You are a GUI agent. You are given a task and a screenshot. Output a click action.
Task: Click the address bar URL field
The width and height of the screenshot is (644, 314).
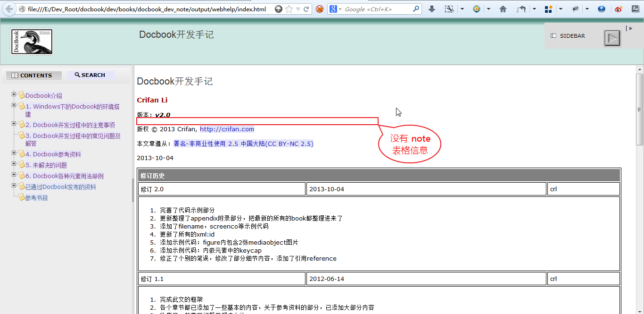147,9
